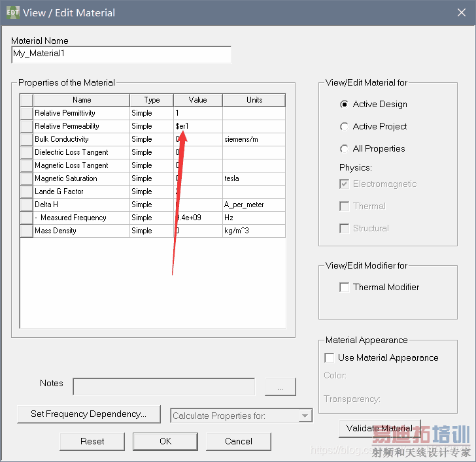Screen dimensions: 476x462
Task: Click the Hz units cell
Action: 254,218
